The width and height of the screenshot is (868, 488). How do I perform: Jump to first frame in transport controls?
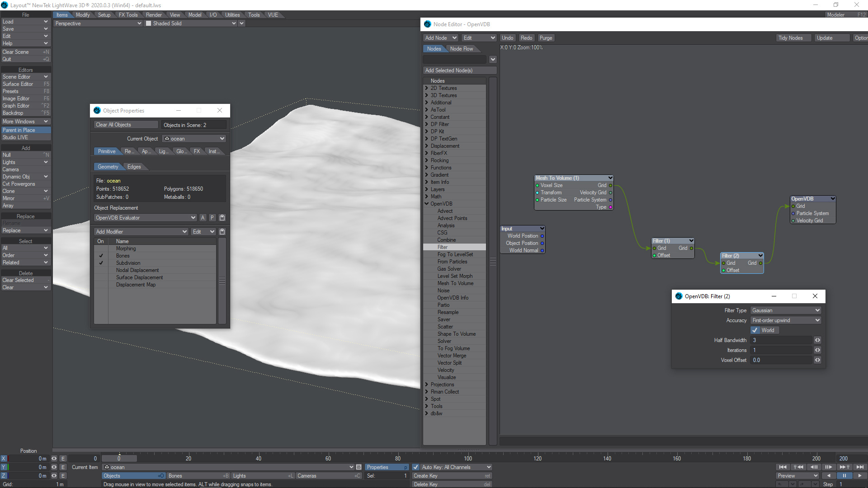[x=783, y=467]
